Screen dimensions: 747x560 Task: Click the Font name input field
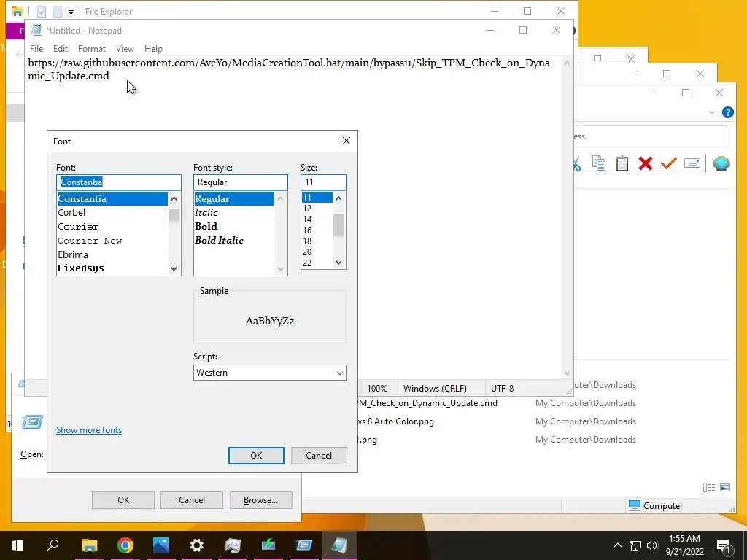(x=119, y=182)
